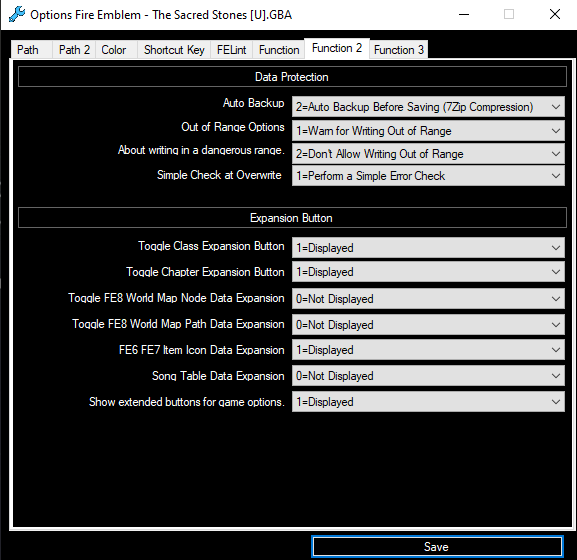Click the Song Table Data Expansion label
577x560 pixels.
click(218, 376)
